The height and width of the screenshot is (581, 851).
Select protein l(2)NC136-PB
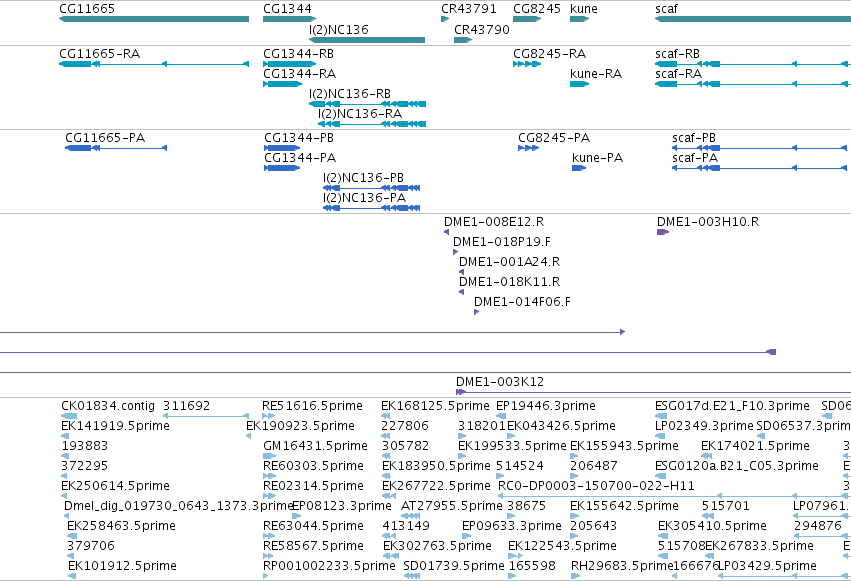pyautogui.click(x=372, y=188)
